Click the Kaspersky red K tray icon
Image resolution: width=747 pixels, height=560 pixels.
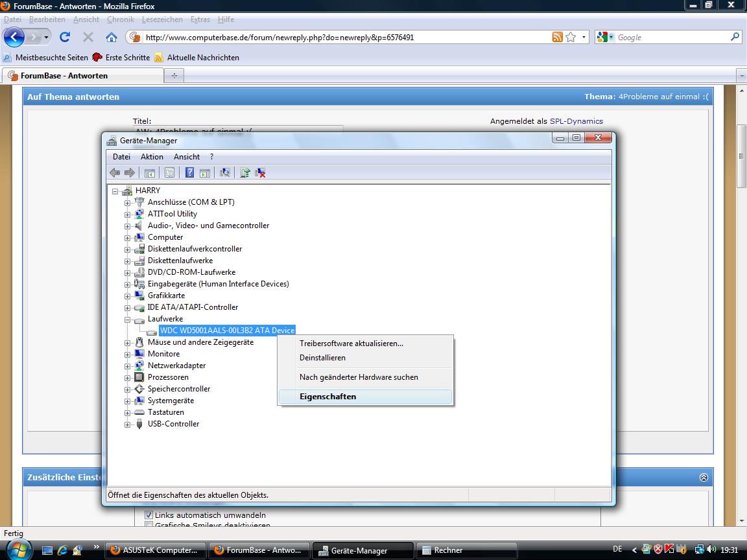[669, 550]
